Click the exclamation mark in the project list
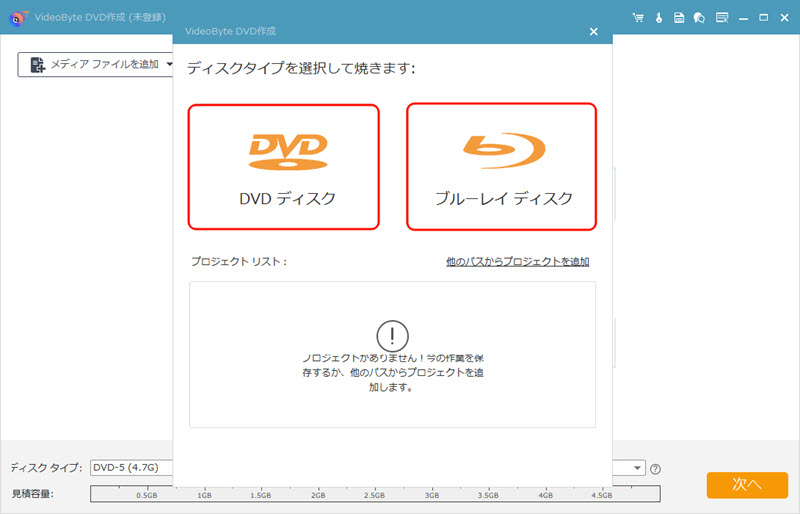The width and height of the screenshot is (800, 514). click(x=392, y=336)
